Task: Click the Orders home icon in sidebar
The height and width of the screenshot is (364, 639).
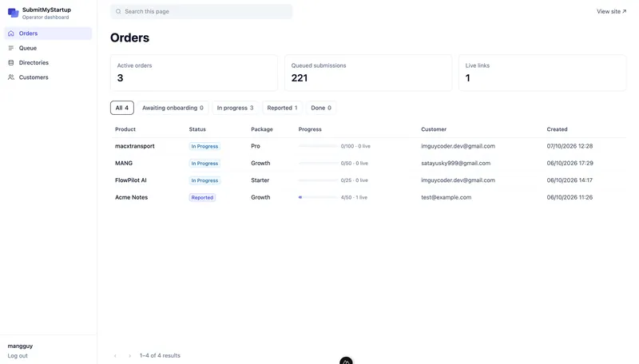Action: (x=11, y=34)
